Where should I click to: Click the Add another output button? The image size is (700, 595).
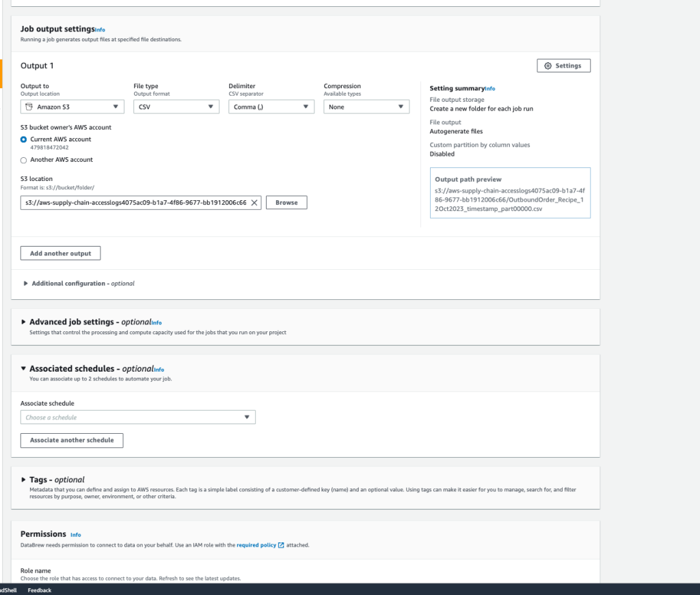tap(60, 253)
